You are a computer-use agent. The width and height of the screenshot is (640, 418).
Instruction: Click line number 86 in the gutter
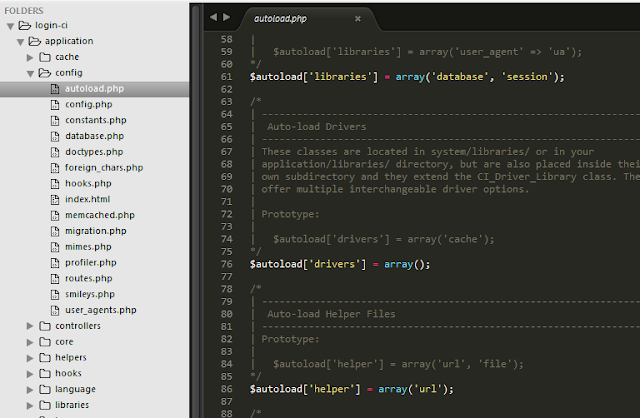coord(227,389)
